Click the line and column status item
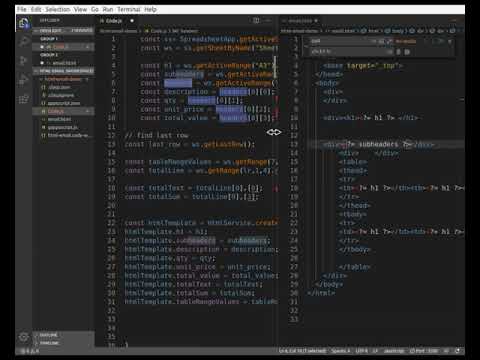This screenshot has height=360, width=480. [303, 351]
